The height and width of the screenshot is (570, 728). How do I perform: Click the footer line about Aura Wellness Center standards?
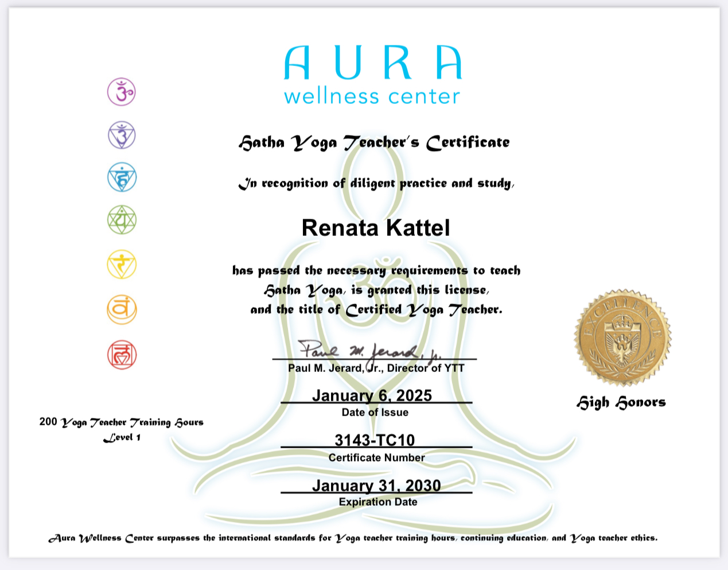[x=353, y=538]
